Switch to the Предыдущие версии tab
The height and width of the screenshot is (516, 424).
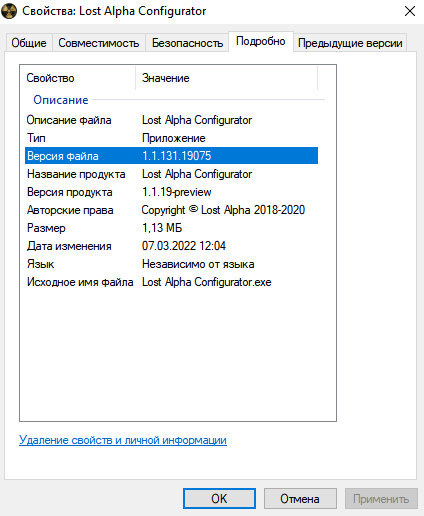(350, 43)
